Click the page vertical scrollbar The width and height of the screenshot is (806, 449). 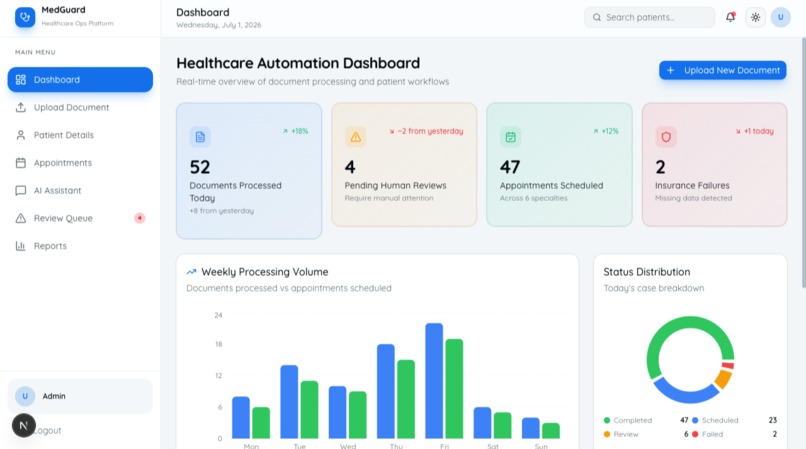(803, 163)
